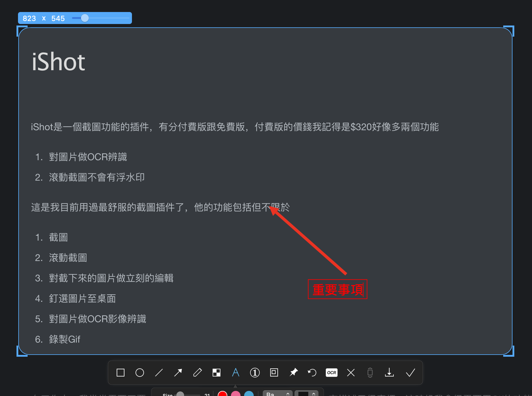Click list item 對圖片做OCR影像辨識
The width and height of the screenshot is (532, 396).
pos(97,319)
